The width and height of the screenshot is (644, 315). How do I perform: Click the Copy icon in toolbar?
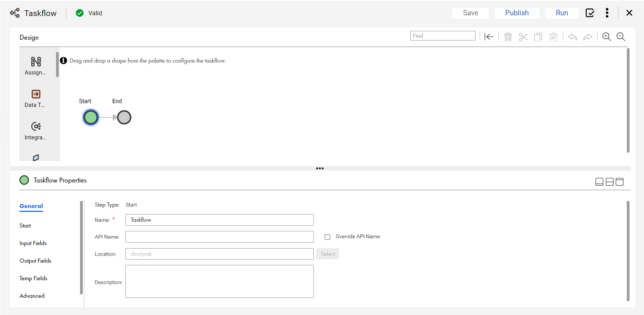tap(538, 37)
